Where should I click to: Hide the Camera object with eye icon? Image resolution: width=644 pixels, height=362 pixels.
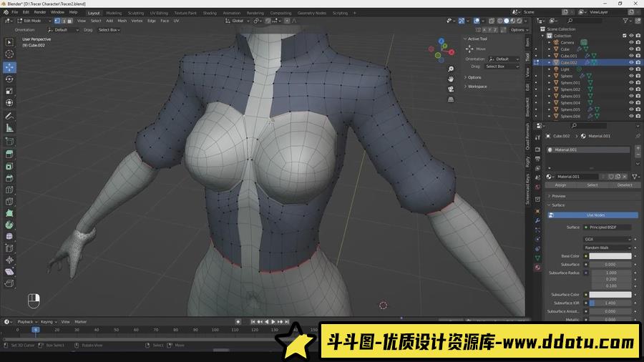(631, 42)
